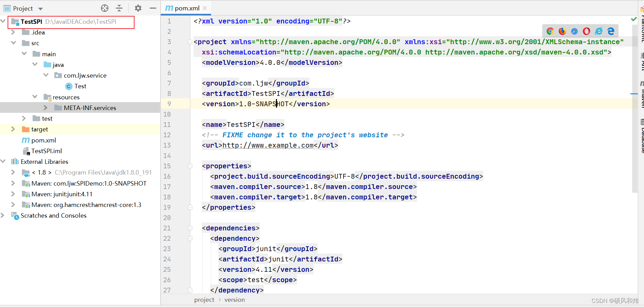The height and width of the screenshot is (307, 644).
Task: Open the Maven tool window tab
Action: 642,95
